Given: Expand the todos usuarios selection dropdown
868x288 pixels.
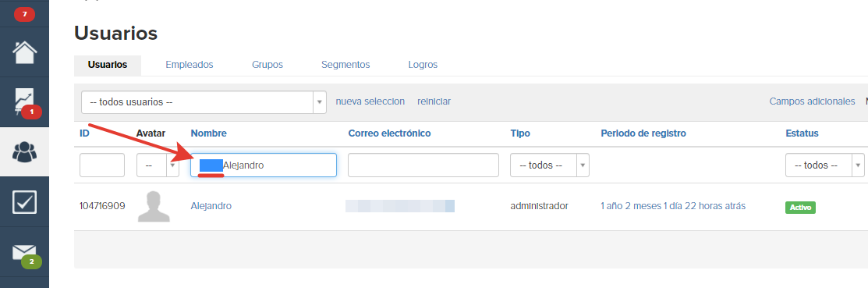Looking at the screenshot, I should (204, 102).
